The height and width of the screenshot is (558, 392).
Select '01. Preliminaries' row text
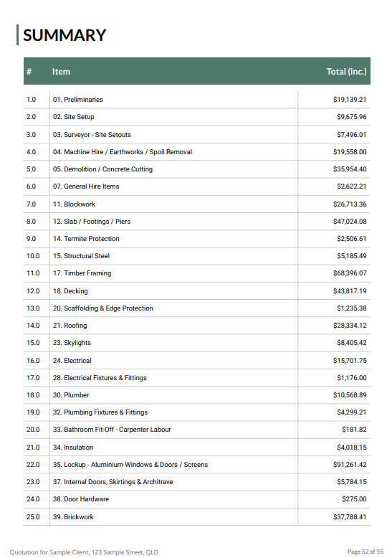(78, 100)
